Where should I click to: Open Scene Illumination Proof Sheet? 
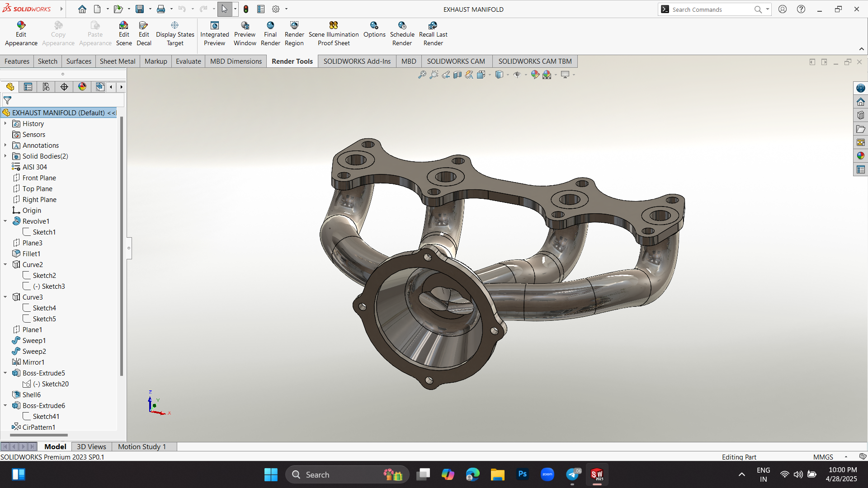(x=333, y=25)
